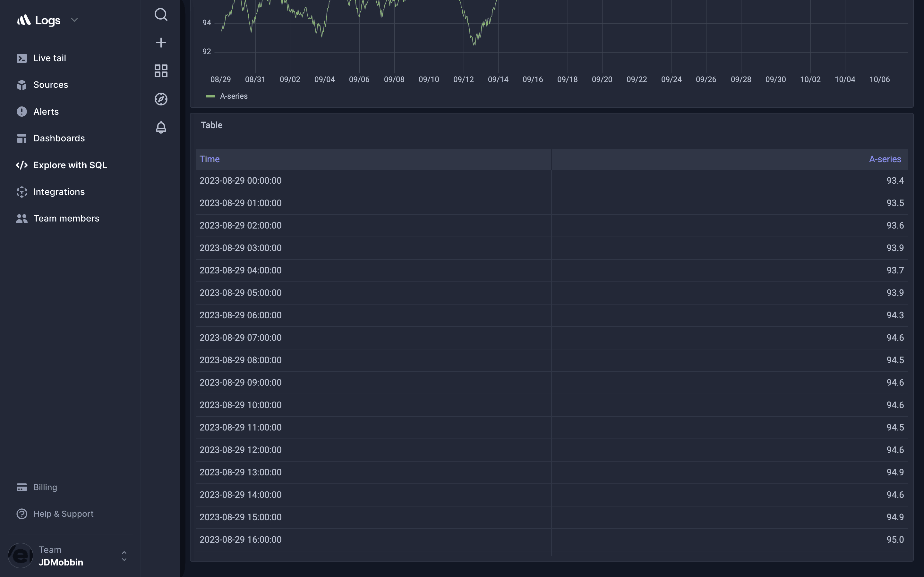
Task: Go to Dashboards menu item
Action: (x=59, y=138)
